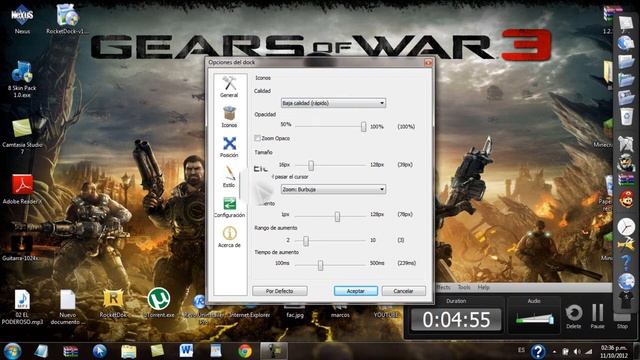
Task: Click the question mark help tray icon
Action: 538,351
